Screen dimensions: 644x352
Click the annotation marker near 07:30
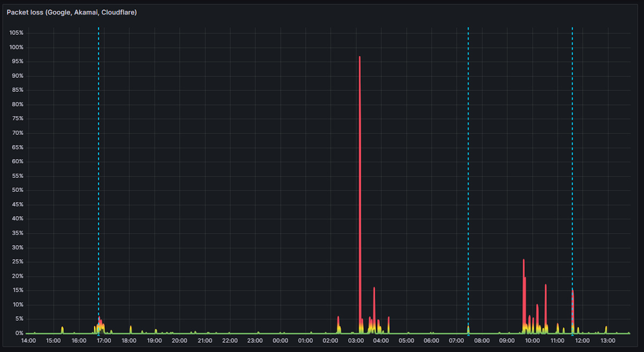click(468, 334)
